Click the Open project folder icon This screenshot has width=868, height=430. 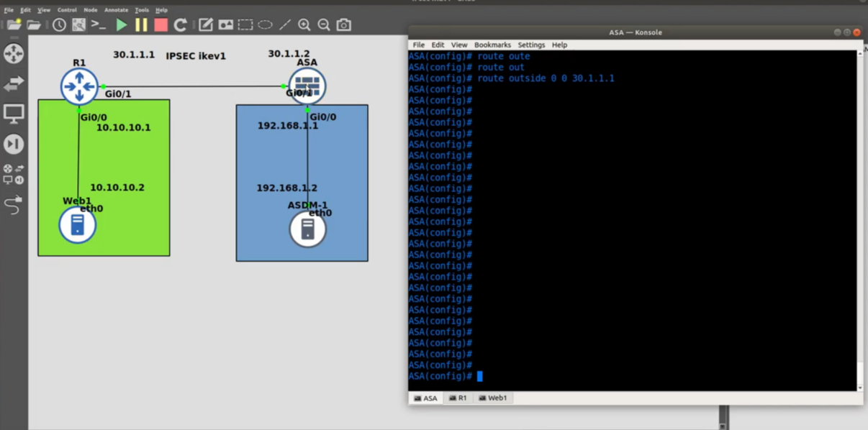pos(34,25)
